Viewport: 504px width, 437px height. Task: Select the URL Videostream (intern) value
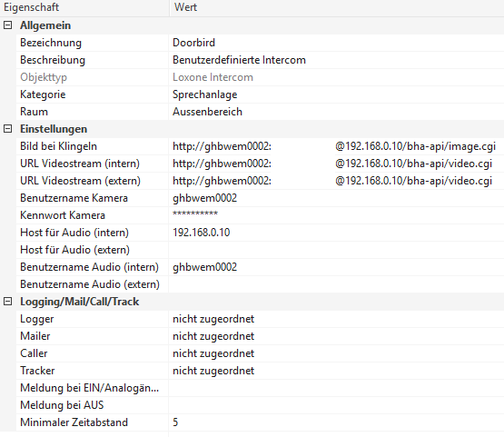click(336, 164)
